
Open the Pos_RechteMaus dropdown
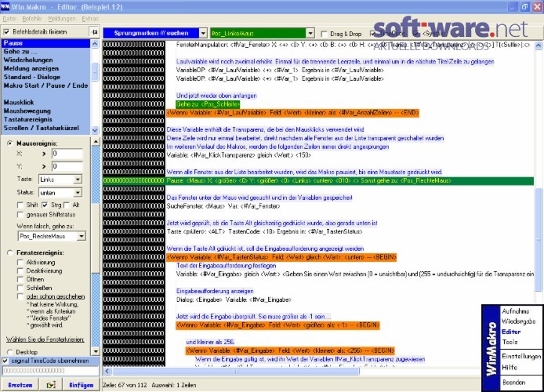click(82, 236)
